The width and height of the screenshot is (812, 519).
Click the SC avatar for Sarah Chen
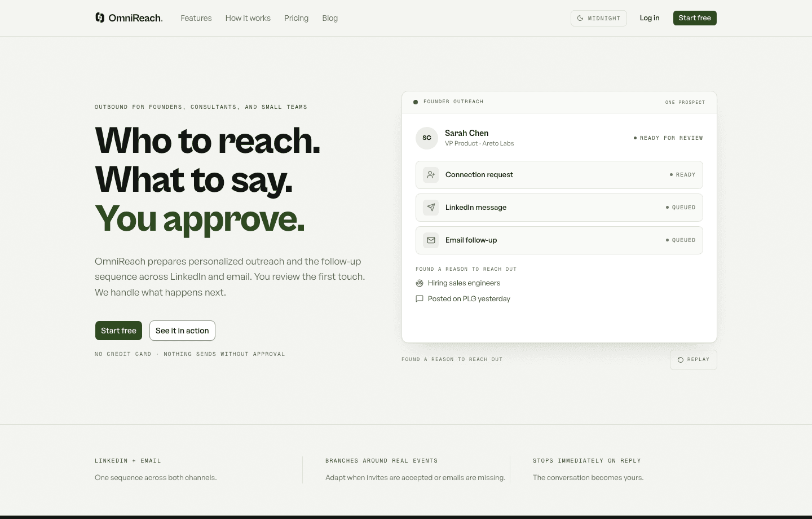(x=427, y=138)
